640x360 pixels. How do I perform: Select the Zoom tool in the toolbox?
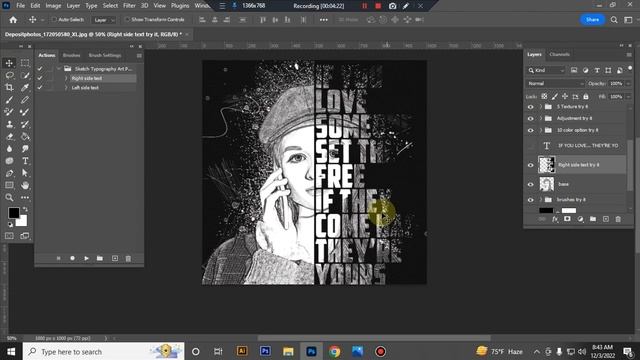(9, 198)
